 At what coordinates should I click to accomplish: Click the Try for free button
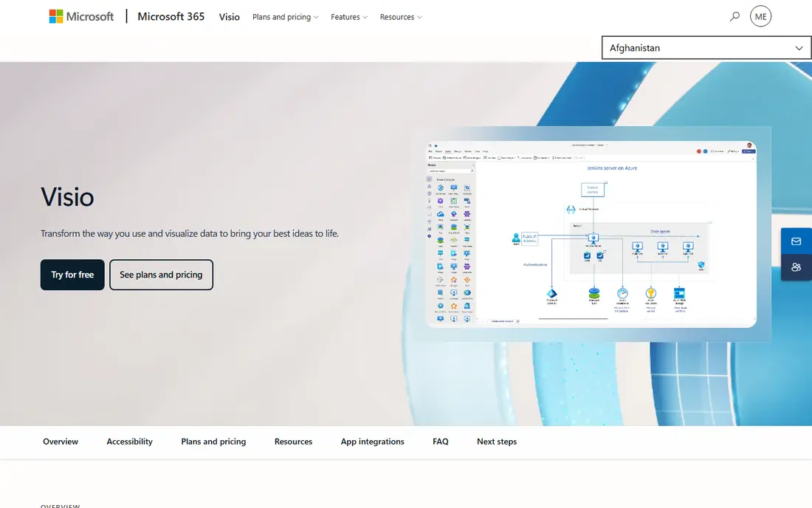[72, 275]
